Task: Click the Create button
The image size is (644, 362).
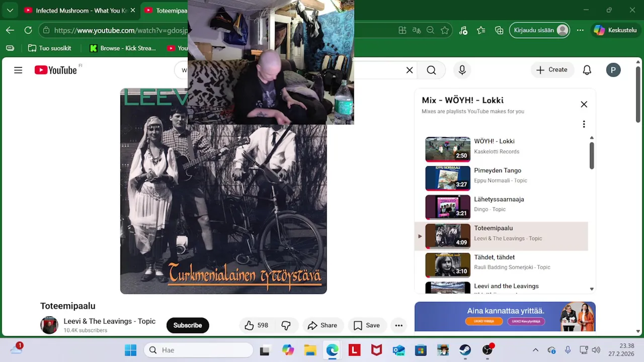Action: 552,70
